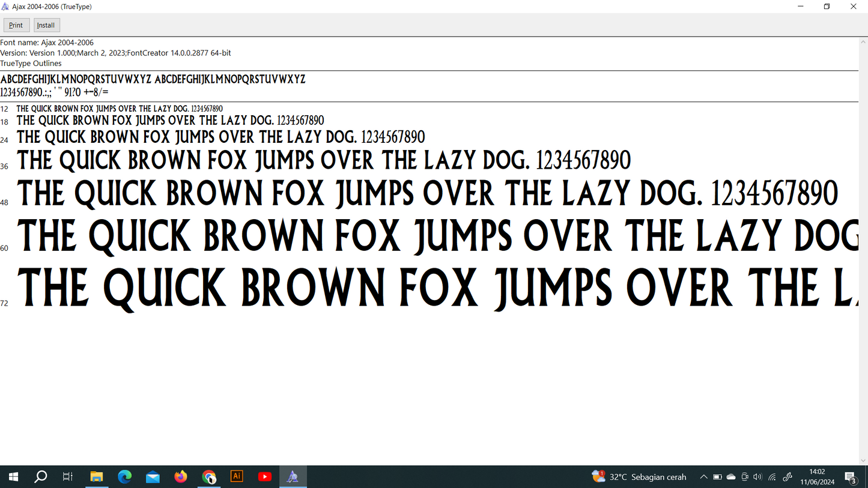Image resolution: width=868 pixels, height=488 pixels.
Task: Open the weather widget showing 32°C
Action: tap(639, 477)
